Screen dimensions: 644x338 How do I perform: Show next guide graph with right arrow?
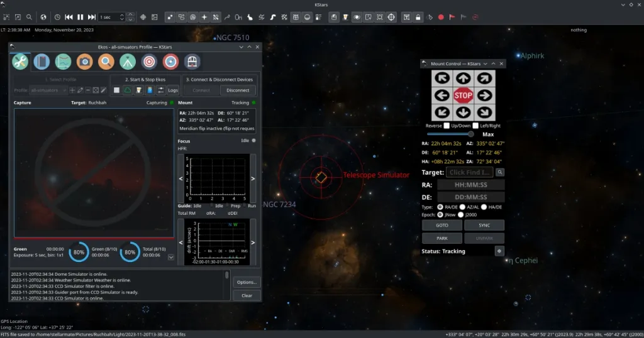tap(253, 243)
